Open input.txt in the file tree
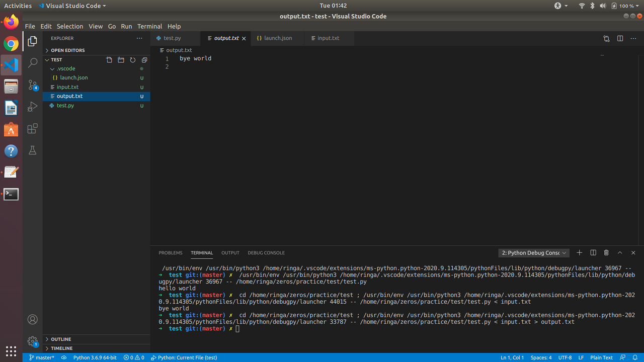Image resolution: width=644 pixels, height=362 pixels. (x=97, y=87)
